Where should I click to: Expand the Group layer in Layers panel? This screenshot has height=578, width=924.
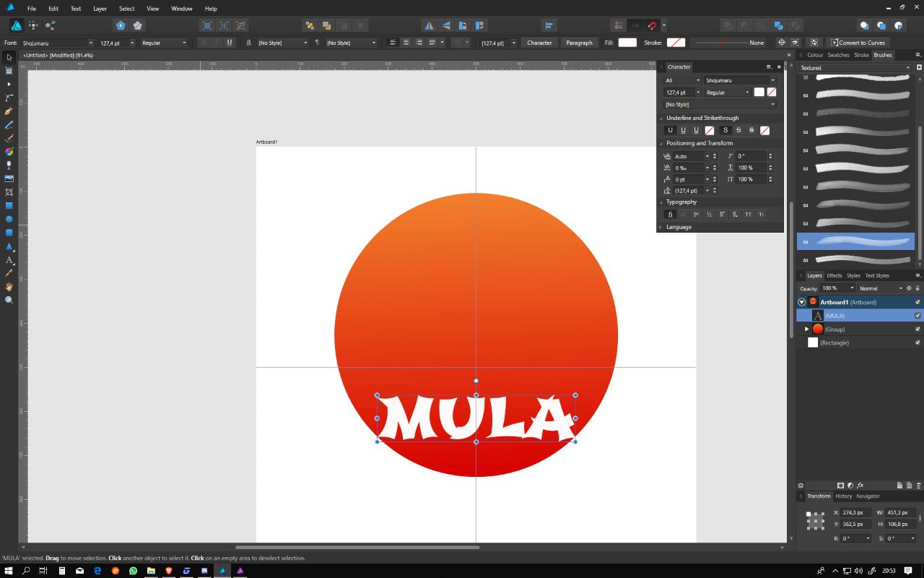tap(807, 329)
